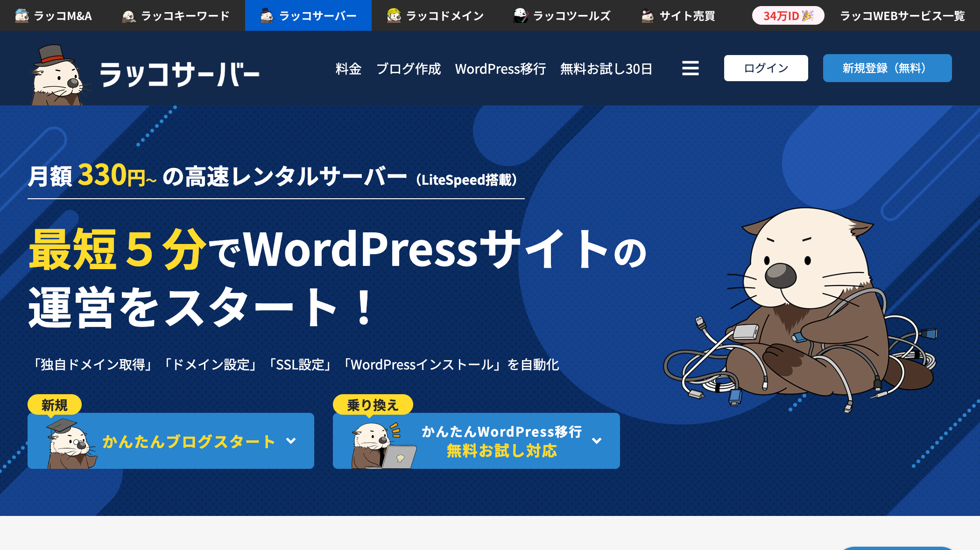Go to ブログ作成 in the navigation

pyautogui.click(x=408, y=69)
